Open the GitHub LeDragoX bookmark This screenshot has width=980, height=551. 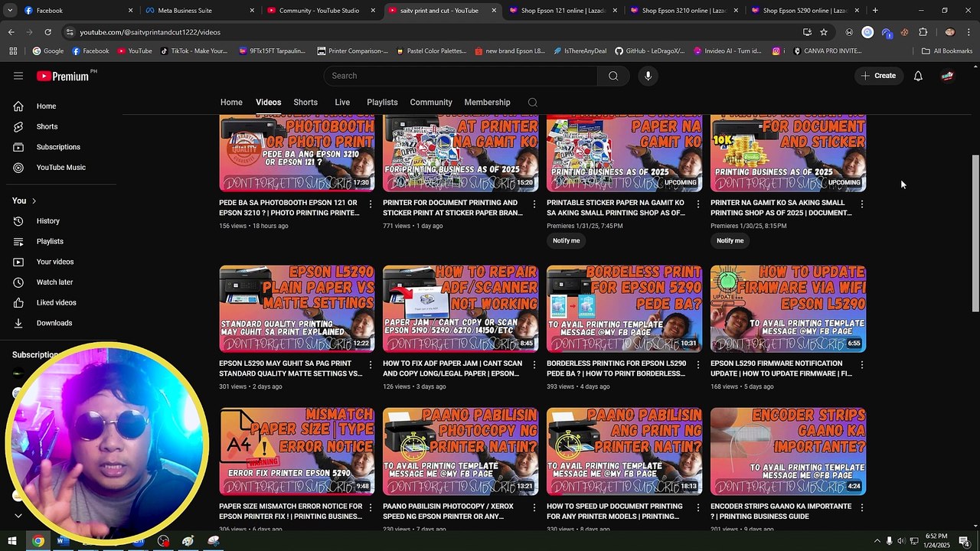click(650, 51)
